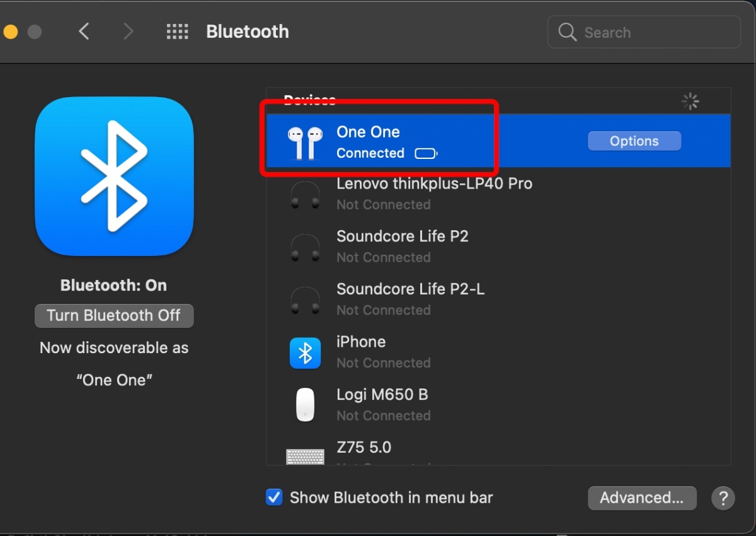Click the Lenovo thinkplus-LP40 Pro headphones icon

pyautogui.click(x=305, y=194)
